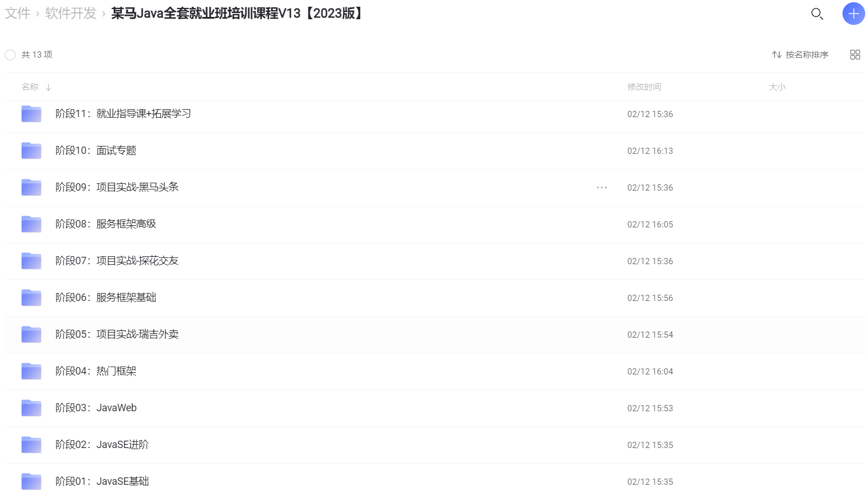Navigate to 软件开发 breadcrumb
868x491 pixels.
(71, 13)
